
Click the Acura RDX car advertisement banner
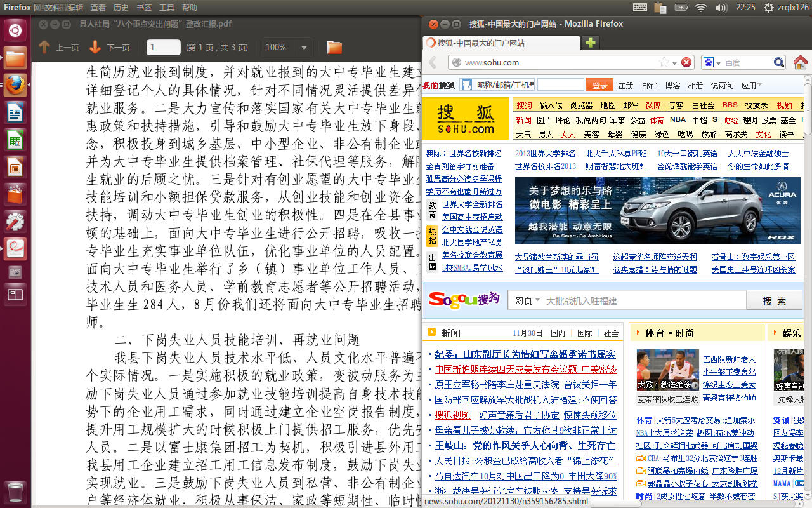(657, 210)
